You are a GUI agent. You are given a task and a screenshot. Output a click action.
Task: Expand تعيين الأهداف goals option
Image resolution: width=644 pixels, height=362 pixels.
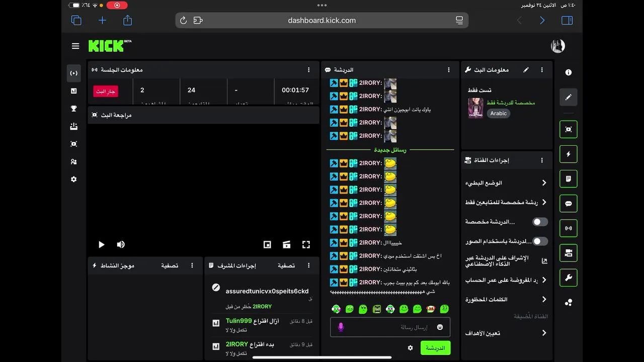coord(506,333)
